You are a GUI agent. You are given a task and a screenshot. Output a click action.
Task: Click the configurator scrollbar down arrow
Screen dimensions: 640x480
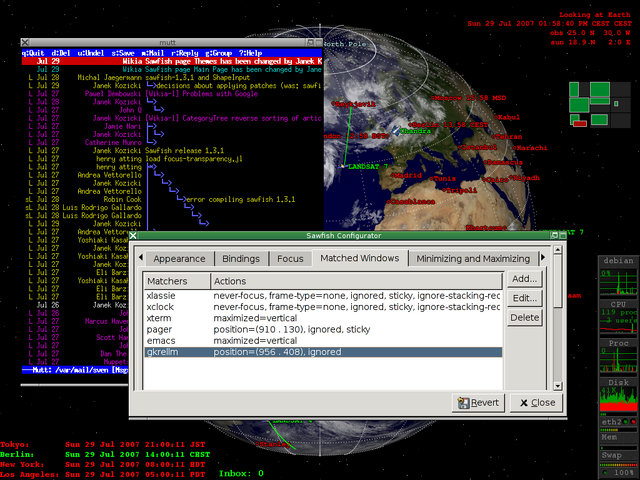pyautogui.click(x=558, y=386)
